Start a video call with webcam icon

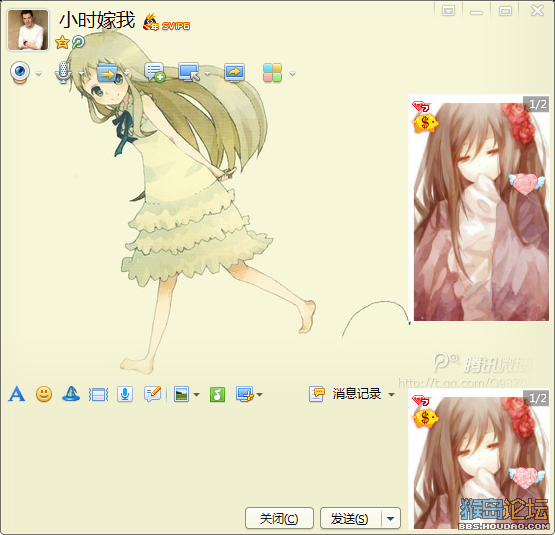tap(20, 73)
